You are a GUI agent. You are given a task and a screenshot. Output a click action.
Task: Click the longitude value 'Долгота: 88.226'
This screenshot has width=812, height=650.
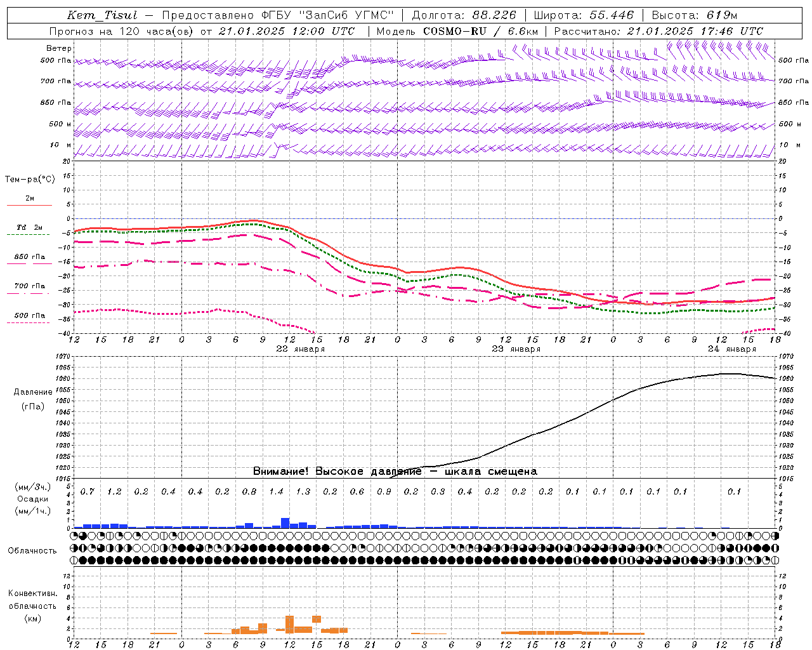[x=464, y=15]
